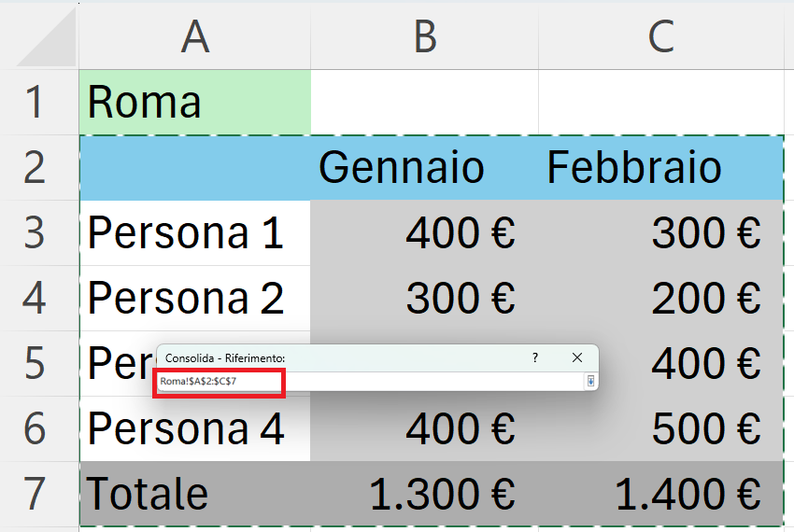Screen dimensions: 794x532
Task: Select row 2 header
Action: 35,168
